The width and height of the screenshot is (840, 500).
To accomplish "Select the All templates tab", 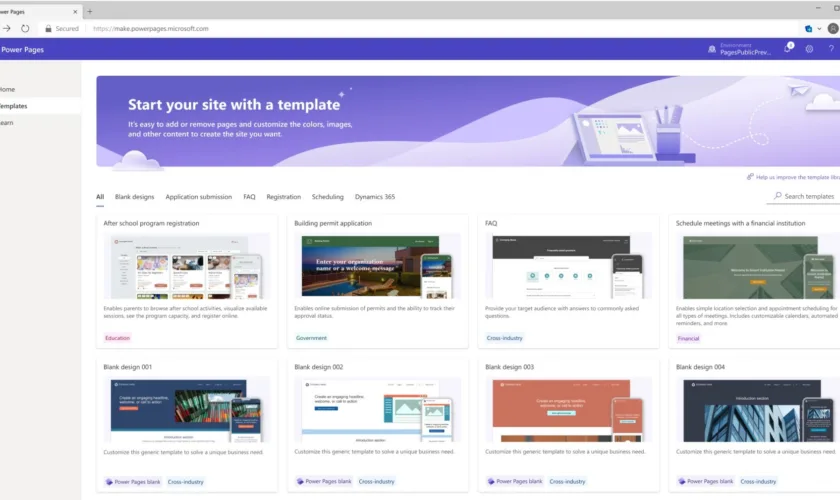I will [x=100, y=197].
